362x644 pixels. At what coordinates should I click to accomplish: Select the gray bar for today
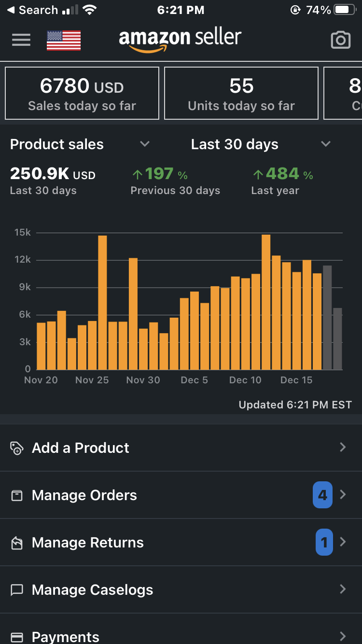pyautogui.click(x=337, y=339)
